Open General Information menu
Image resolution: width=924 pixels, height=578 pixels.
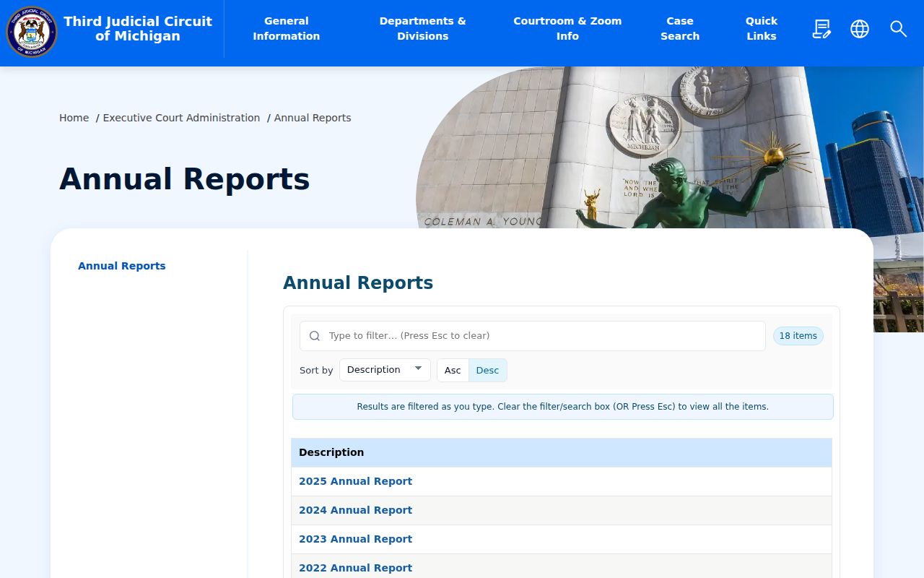[x=287, y=29]
